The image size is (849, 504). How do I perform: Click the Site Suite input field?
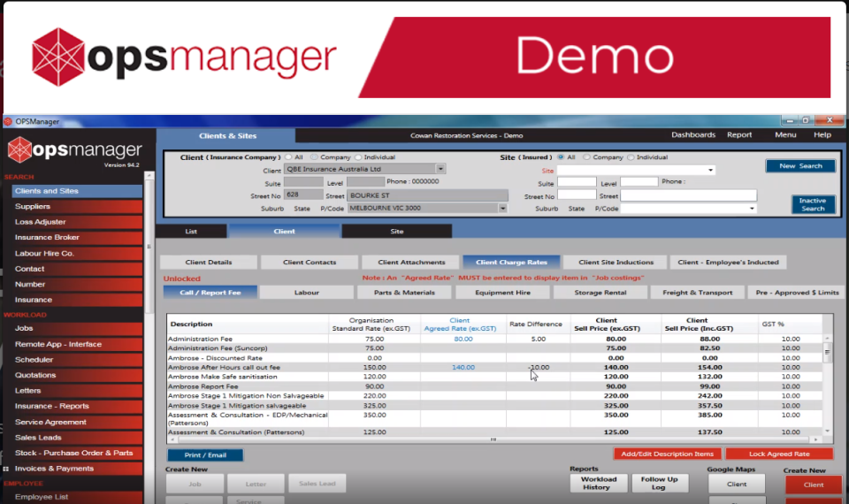click(577, 182)
